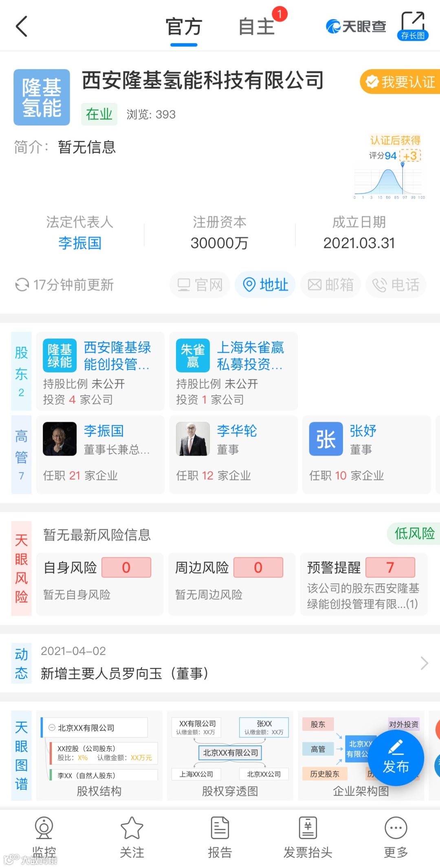This screenshot has height=868, width=440.
Task: Tap the 官网 button
Action: [200, 285]
